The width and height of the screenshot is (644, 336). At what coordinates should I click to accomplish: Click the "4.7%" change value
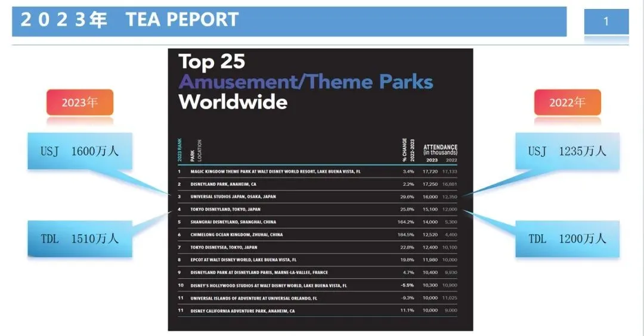coord(408,272)
